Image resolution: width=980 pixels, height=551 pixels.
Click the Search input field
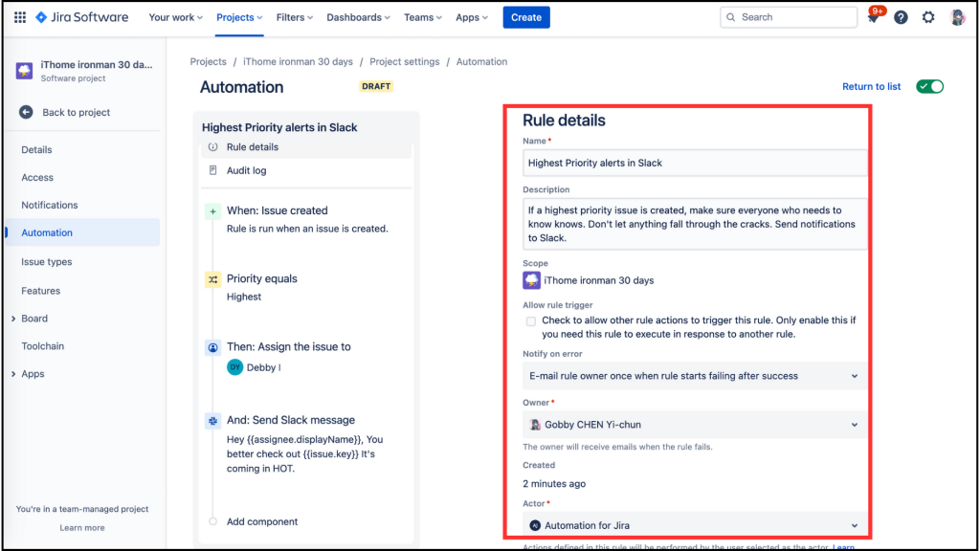[x=789, y=17]
